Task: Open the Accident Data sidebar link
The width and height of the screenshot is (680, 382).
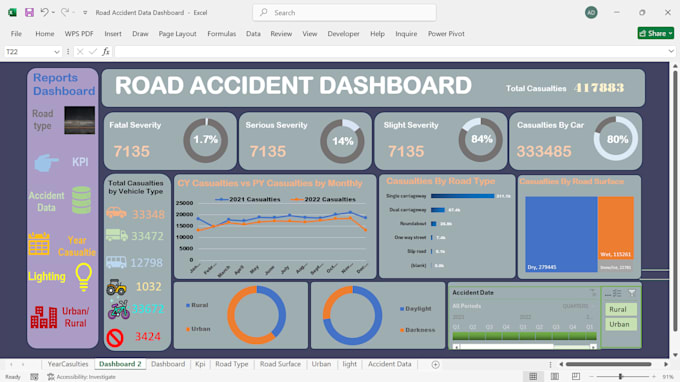Action: [x=46, y=202]
